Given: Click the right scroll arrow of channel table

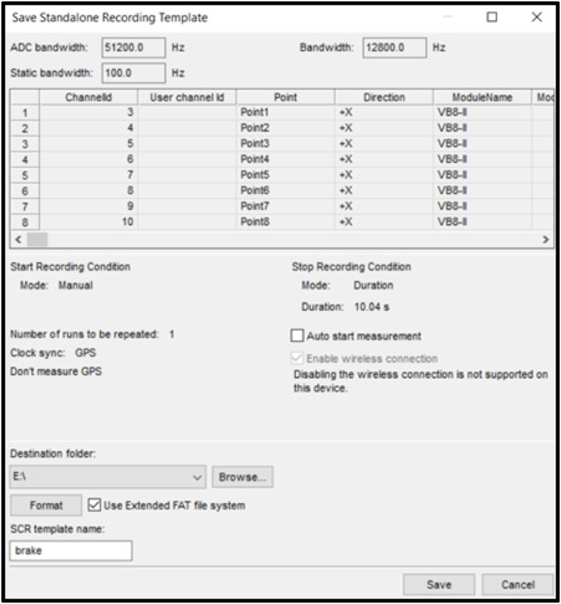Looking at the screenshot, I should (x=545, y=239).
